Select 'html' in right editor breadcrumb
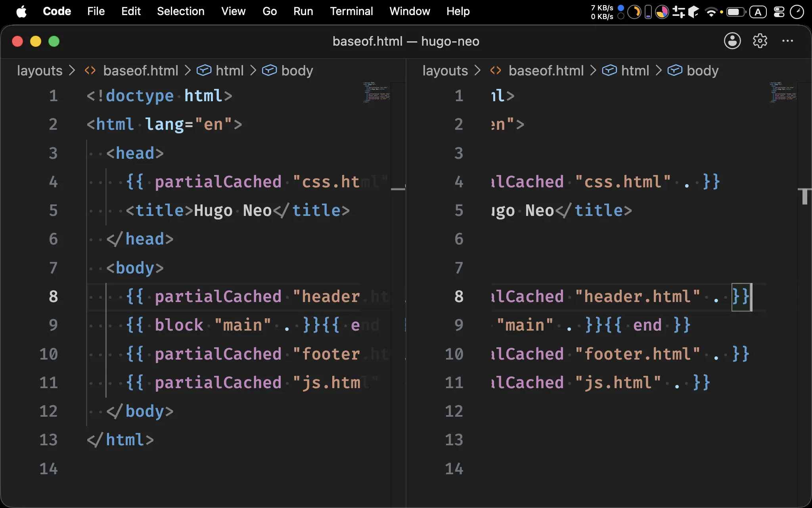 tap(635, 71)
